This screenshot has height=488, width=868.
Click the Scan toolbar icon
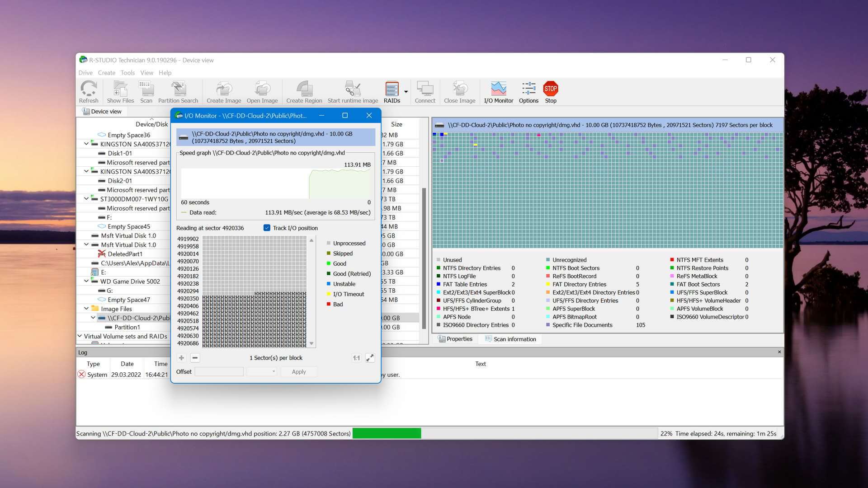point(146,92)
